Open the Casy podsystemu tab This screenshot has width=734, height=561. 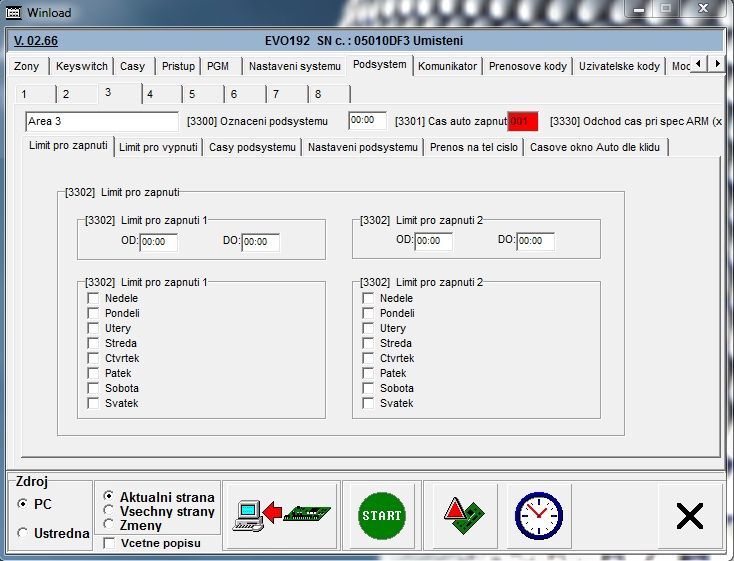click(x=252, y=147)
